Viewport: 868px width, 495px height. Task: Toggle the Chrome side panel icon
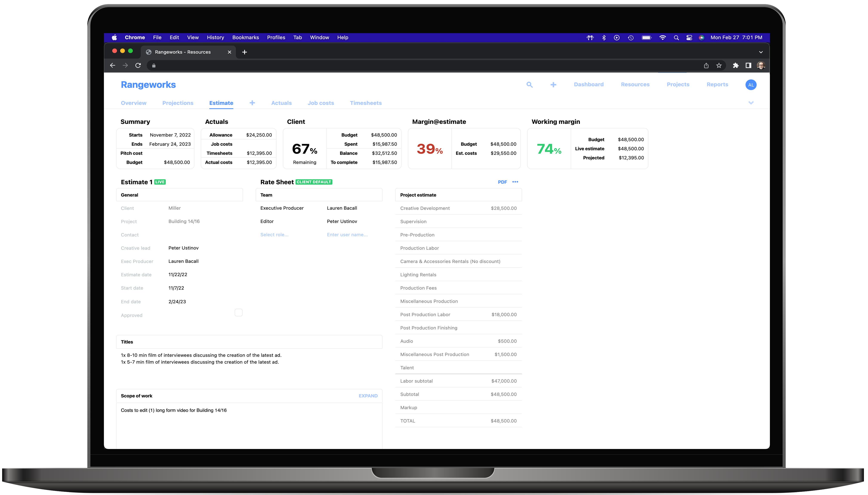click(748, 66)
